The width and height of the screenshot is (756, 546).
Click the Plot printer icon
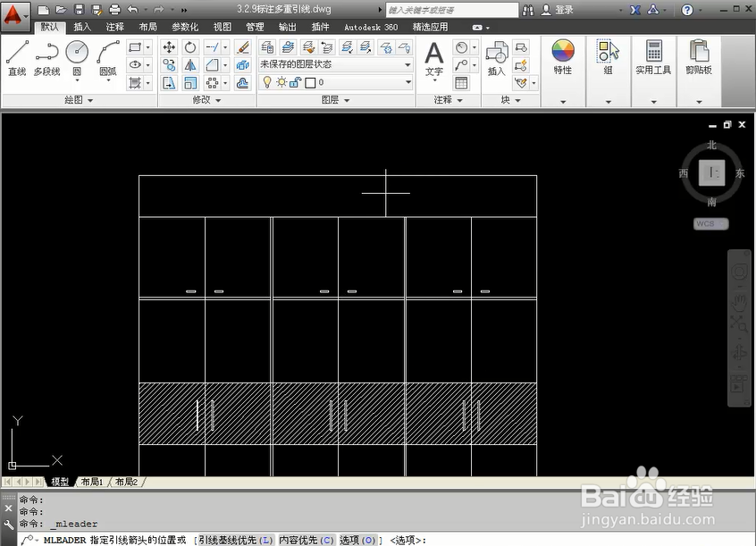point(114,9)
